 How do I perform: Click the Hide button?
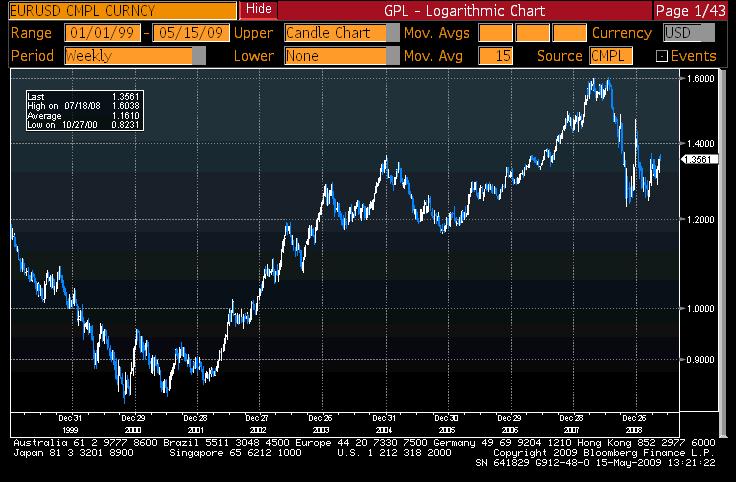[258, 10]
